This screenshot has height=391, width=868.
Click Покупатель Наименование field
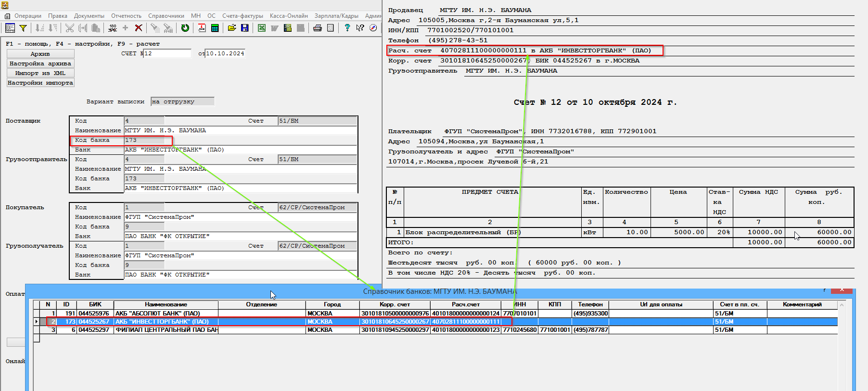(x=241, y=217)
